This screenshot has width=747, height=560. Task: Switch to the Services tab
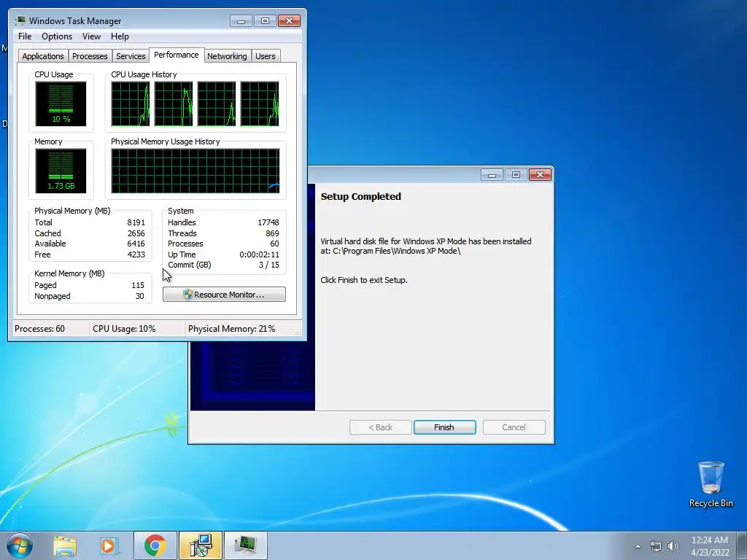click(131, 56)
